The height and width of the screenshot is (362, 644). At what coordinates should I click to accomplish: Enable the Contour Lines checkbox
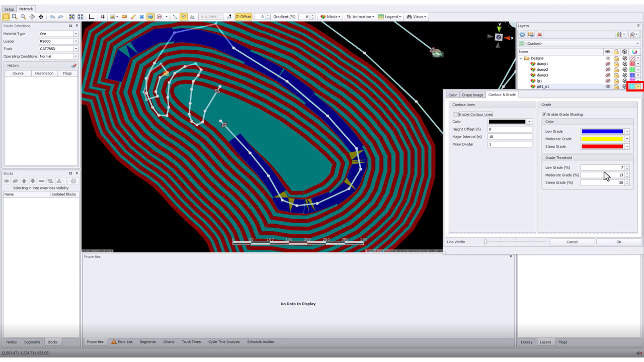click(x=455, y=115)
